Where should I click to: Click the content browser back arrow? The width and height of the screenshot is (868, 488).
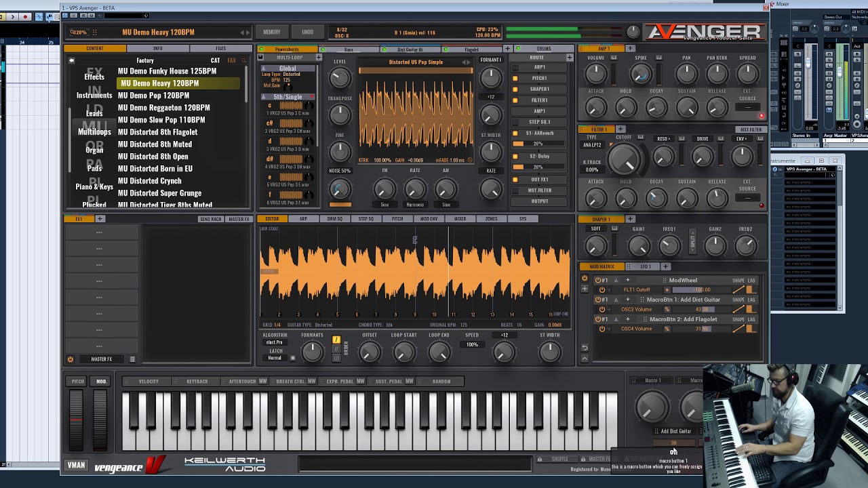coord(71,60)
